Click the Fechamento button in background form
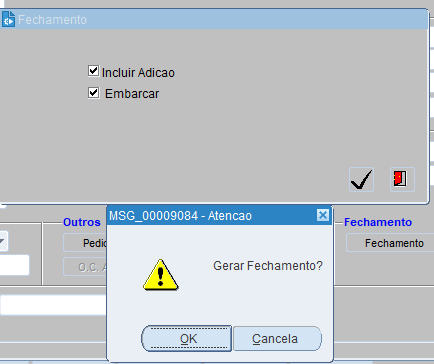 pyautogui.click(x=390, y=243)
